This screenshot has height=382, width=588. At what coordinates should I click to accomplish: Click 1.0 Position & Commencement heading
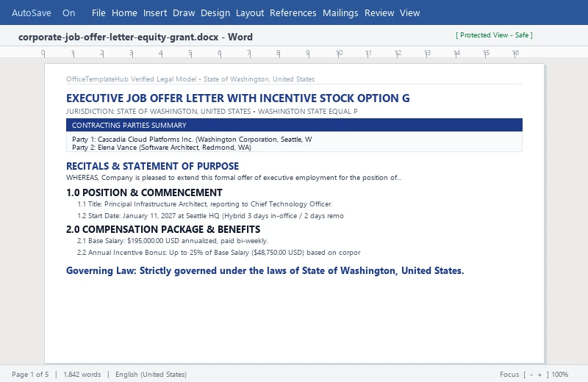(144, 192)
